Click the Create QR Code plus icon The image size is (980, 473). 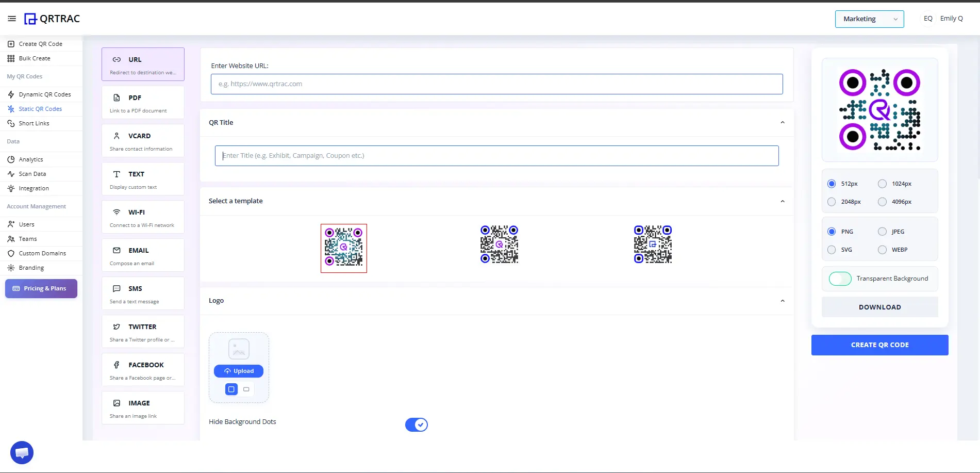11,44
